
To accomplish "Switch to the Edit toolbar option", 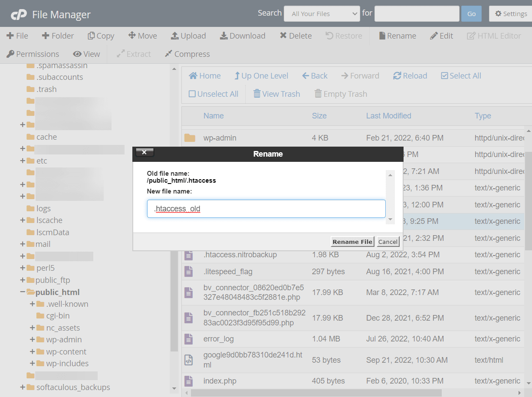I will [441, 36].
